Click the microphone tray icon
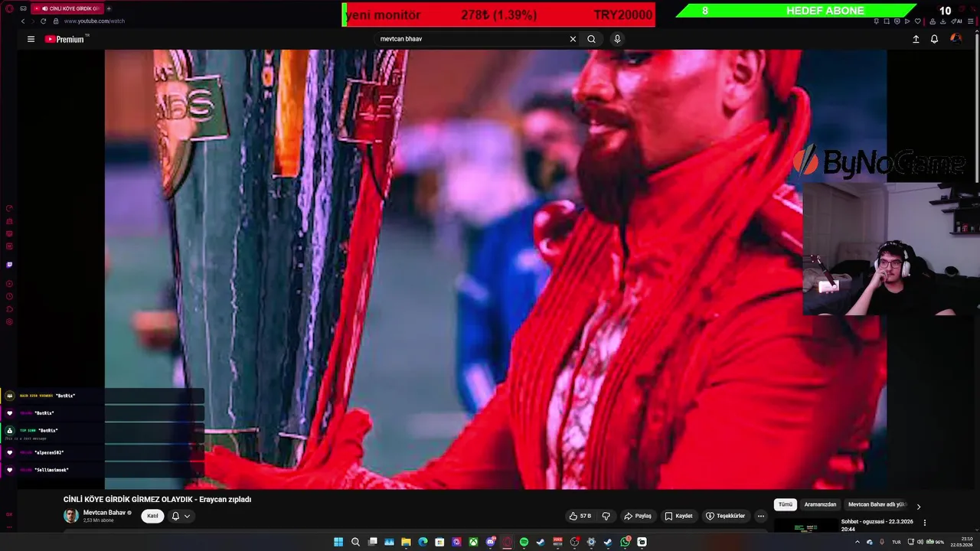 882,542
